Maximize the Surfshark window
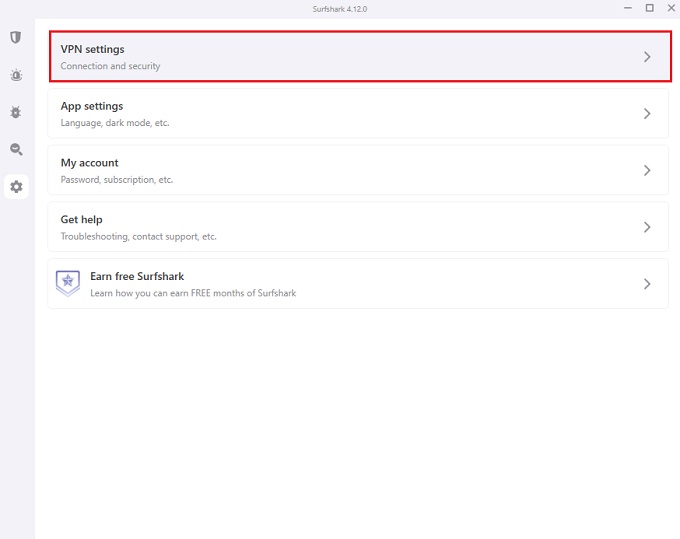The image size is (680, 539). [x=650, y=8]
